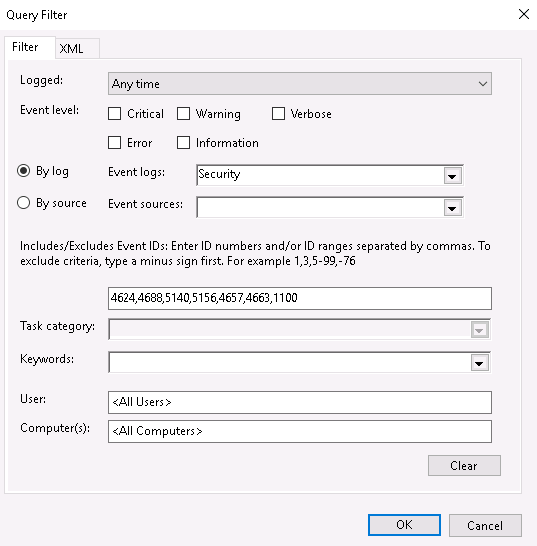
Task: Expand the Event logs dropdown arrow
Action: coord(452,176)
